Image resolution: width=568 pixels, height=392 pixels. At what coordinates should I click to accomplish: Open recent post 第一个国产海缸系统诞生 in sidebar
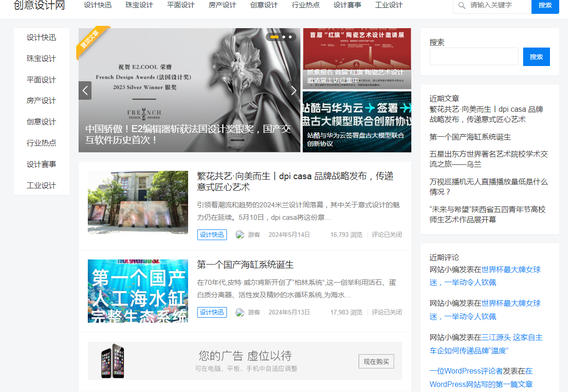470,137
